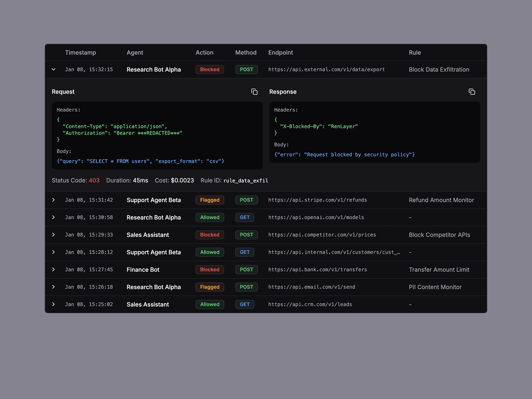Copy the Request payload
Viewport: 532px width, 399px height.
254,92
